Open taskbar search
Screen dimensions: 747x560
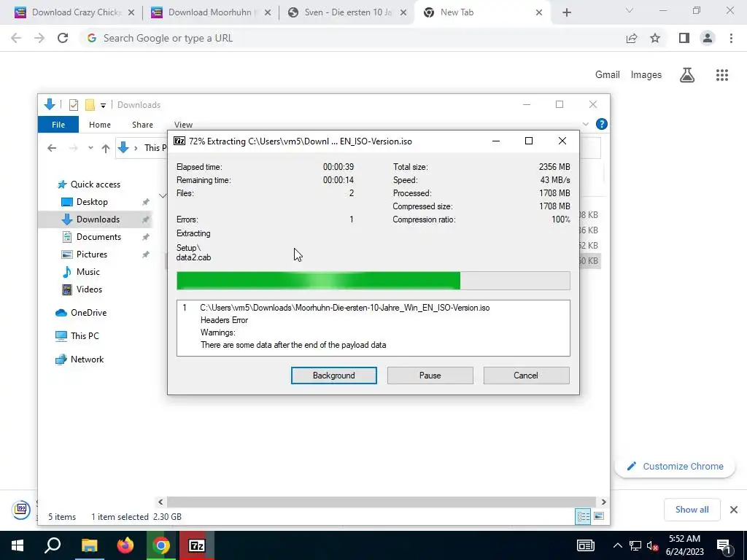(53, 545)
